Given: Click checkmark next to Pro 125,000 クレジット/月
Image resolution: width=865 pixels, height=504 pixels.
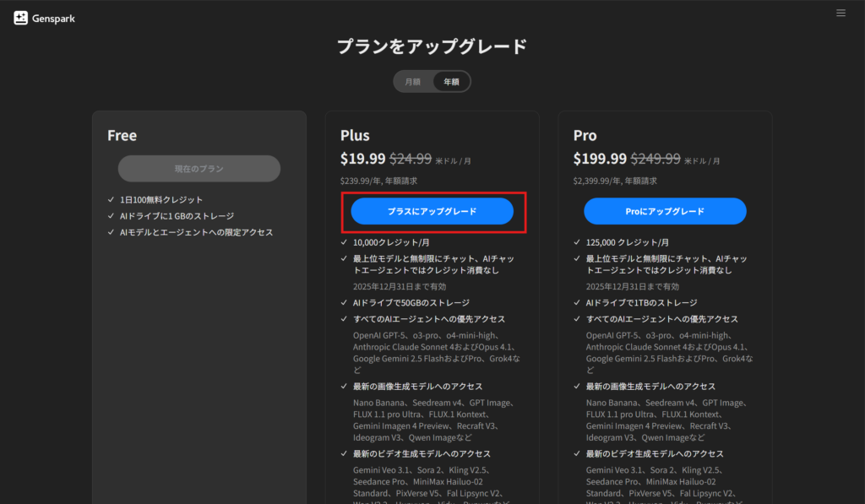Looking at the screenshot, I should (x=577, y=242).
